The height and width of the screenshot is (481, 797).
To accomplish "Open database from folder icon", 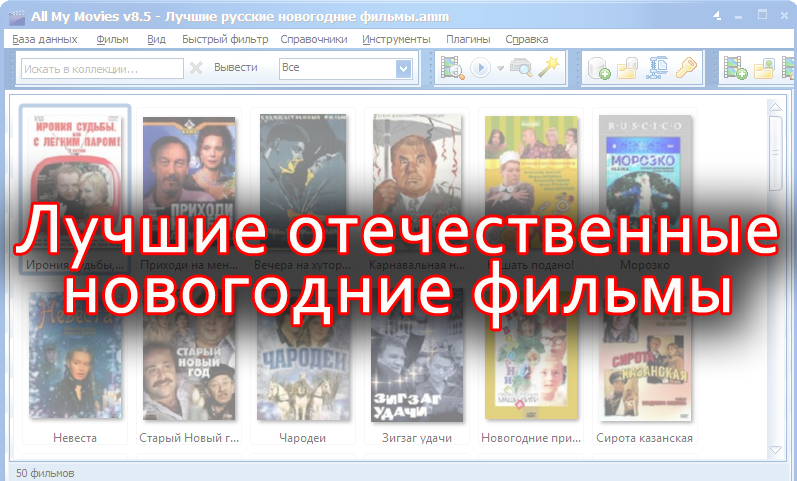I will coord(628,68).
